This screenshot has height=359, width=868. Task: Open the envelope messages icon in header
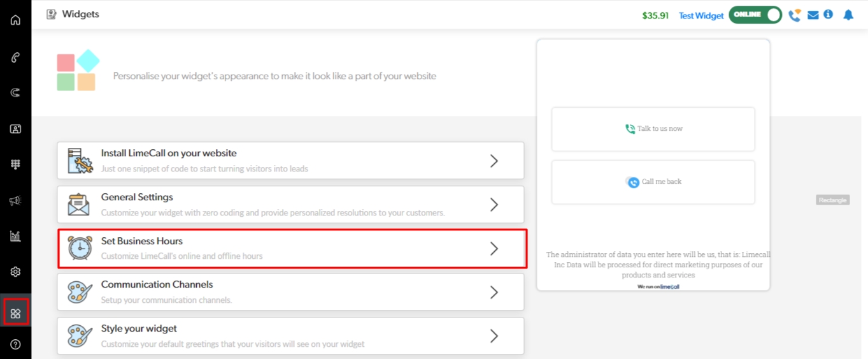click(x=813, y=15)
